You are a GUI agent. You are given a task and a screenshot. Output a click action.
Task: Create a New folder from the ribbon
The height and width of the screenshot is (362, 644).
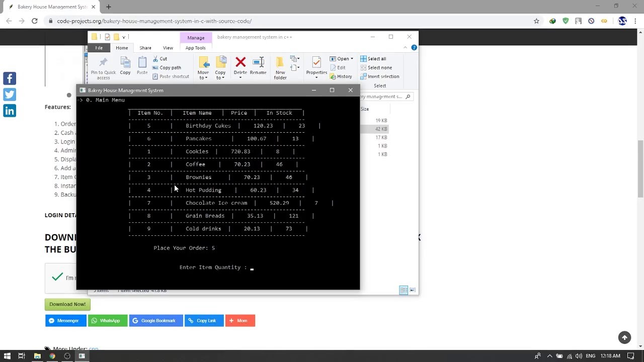tap(280, 67)
